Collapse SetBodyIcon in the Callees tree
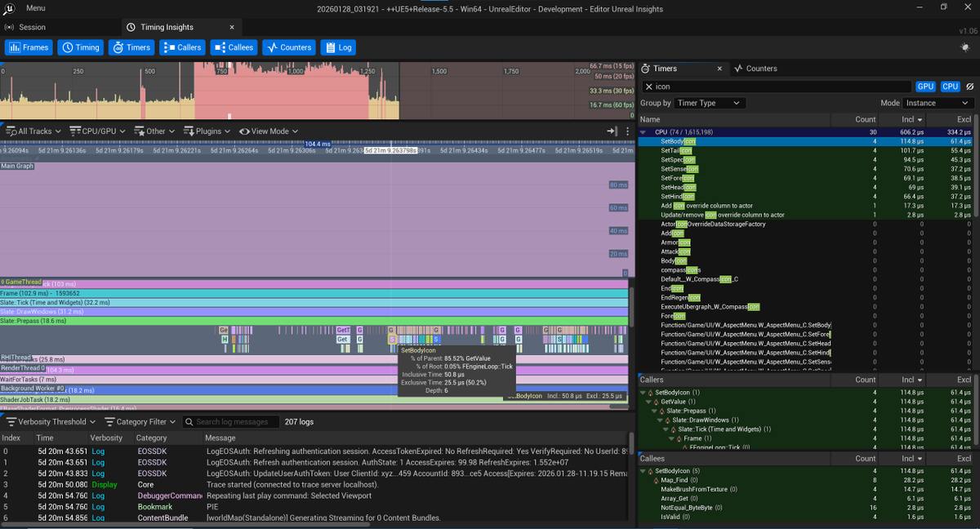Screen dimensions: 980x529 point(643,471)
